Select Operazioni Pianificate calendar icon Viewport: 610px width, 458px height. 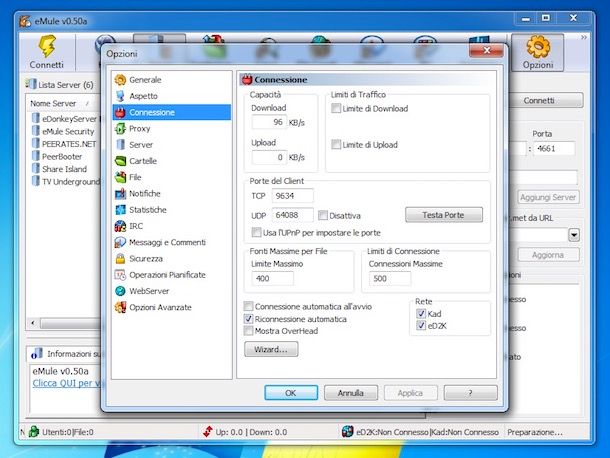click(x=120, y=275)
